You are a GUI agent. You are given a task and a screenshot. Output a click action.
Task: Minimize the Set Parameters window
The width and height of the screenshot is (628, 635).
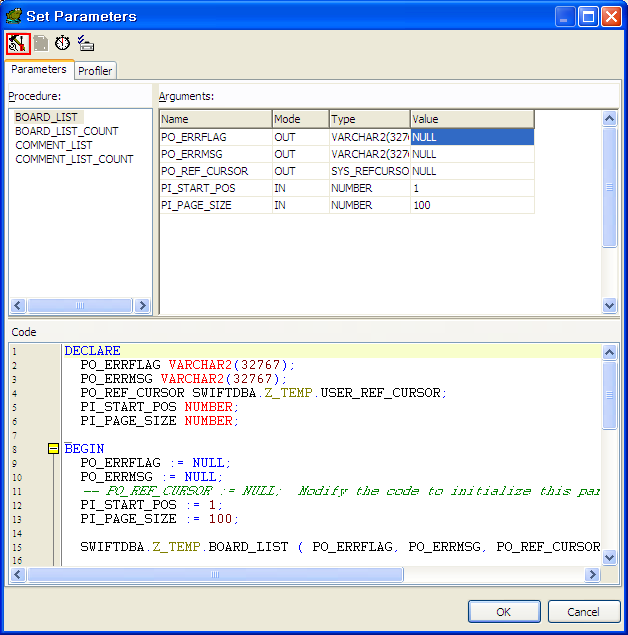564,17
